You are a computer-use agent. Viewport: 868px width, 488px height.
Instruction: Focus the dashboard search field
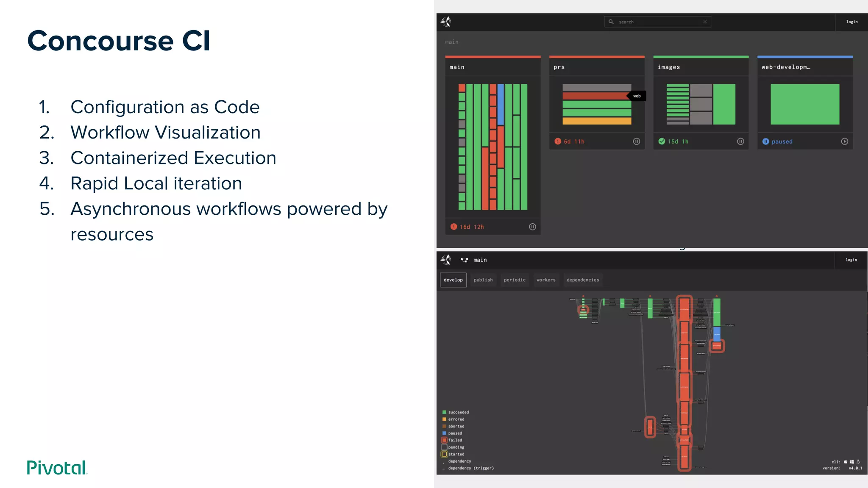point(657,22)
